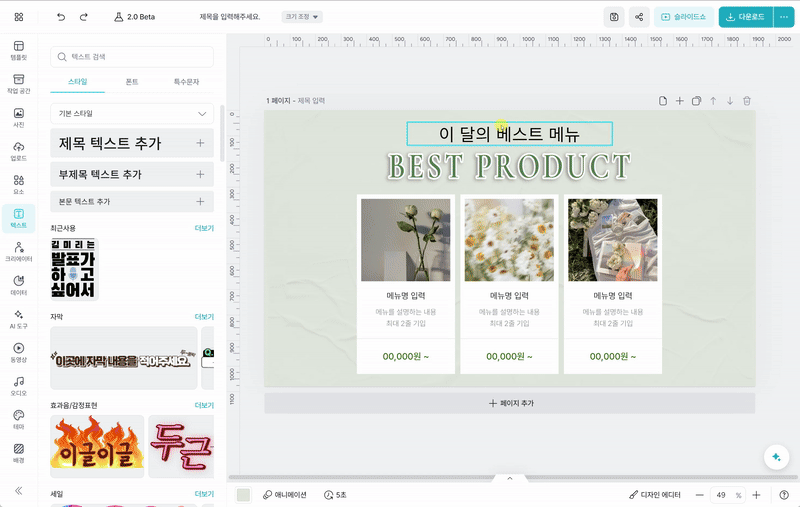Delete page with the trash icon
Image resolution: width=800 pixels, height=507 pixels.
(746, 101)
